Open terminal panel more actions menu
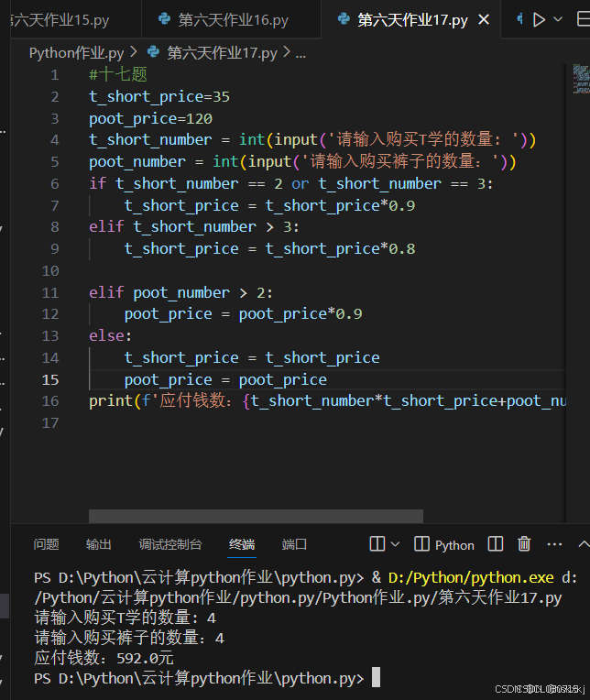 point(554,544)
